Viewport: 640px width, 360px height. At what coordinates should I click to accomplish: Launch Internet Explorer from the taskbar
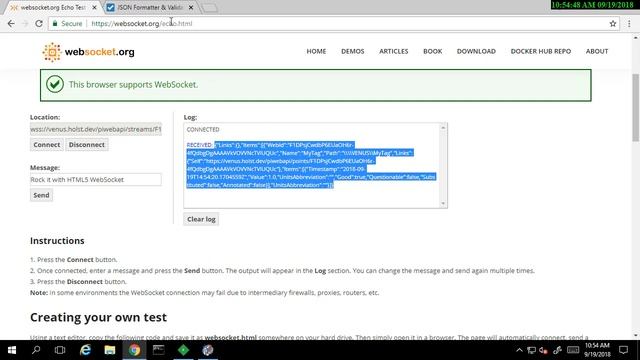pos(85,350)
